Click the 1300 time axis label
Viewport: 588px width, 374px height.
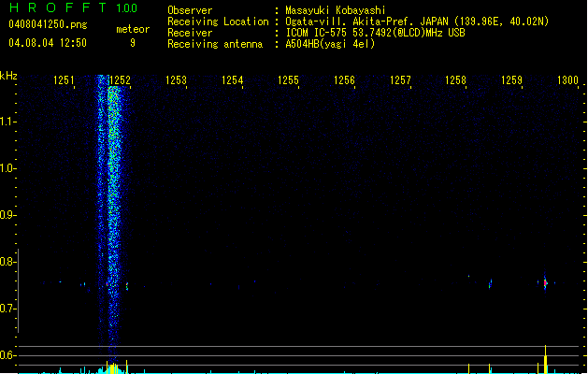(x=567, y=80)
